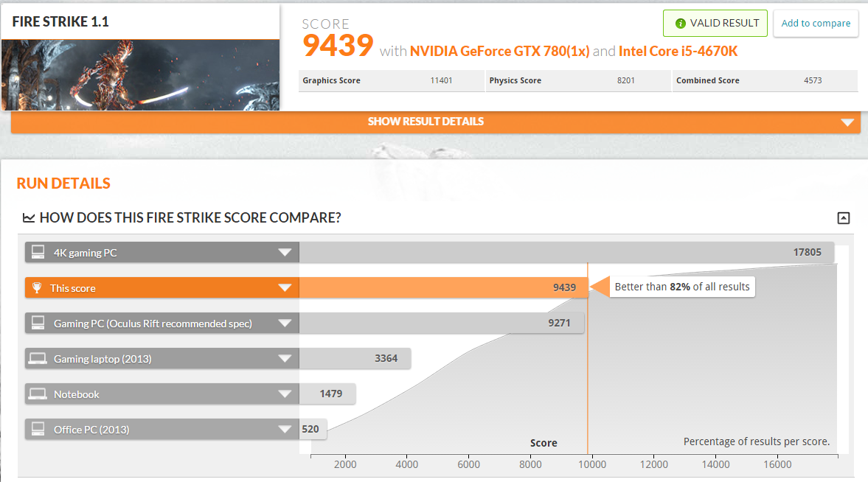Screen dimensions: 868x482
Task: Expand SHOW RESULT DETAILS bar
Action: pyautogui.click(x=435, y=122)
